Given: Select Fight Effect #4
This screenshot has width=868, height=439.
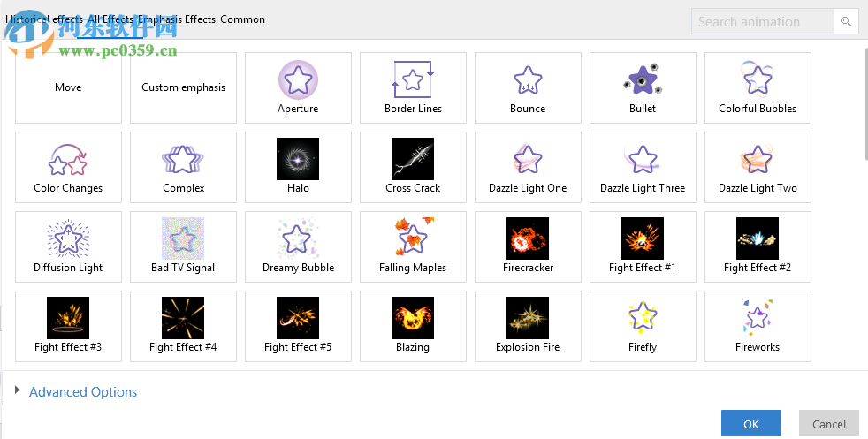Looking at the screenshot, I should tap(183, 327).
